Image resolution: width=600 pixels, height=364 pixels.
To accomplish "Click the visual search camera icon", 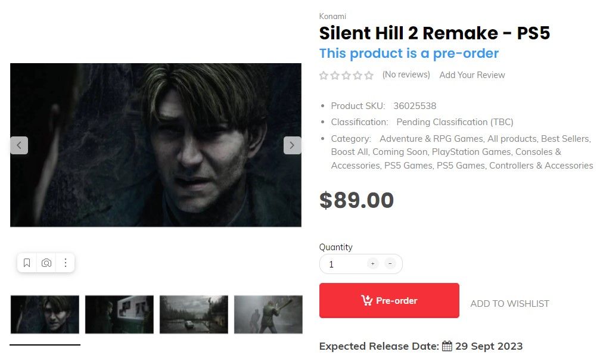I will click(46, 263).
